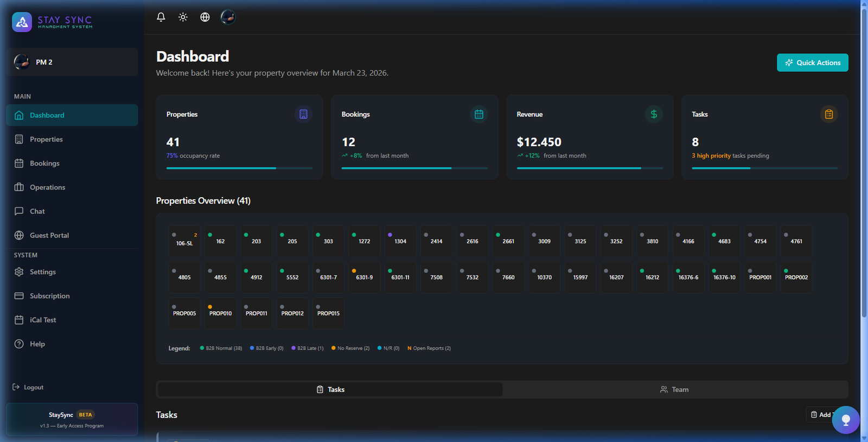Select property tile 4683

pos(724,241)
